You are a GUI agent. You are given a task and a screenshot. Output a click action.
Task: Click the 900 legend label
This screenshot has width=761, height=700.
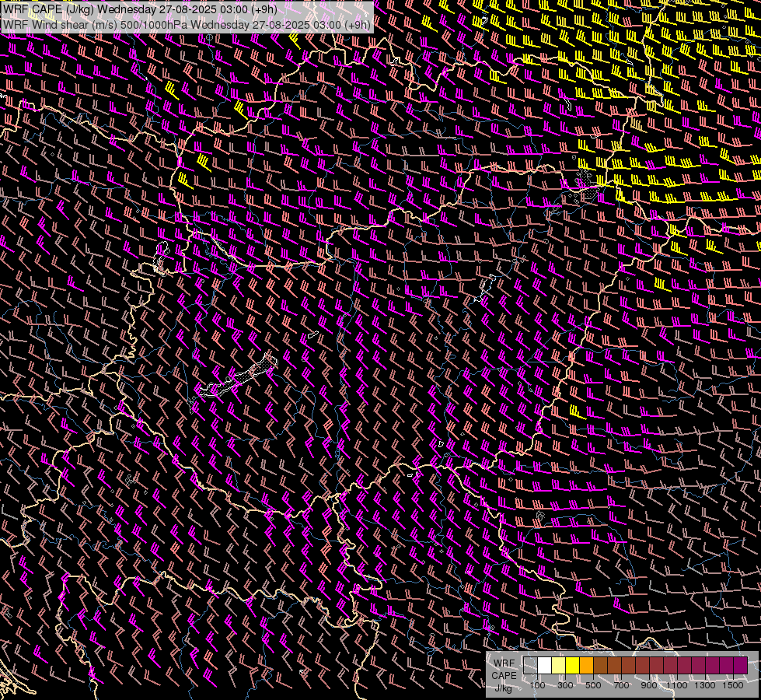coord(649,685)
